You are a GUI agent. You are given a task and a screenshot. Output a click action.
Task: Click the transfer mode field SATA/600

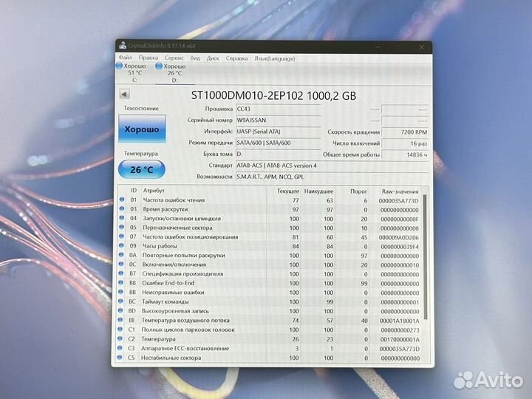[279, 143]
